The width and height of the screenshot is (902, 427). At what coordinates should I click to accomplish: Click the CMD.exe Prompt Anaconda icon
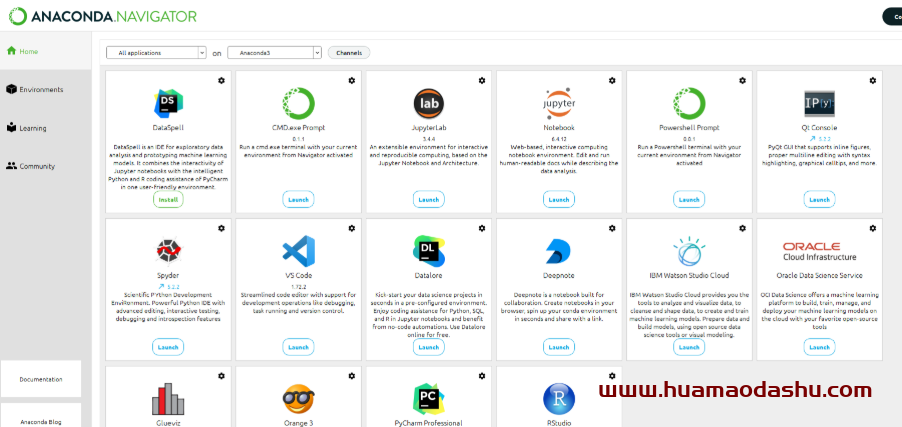298,104
